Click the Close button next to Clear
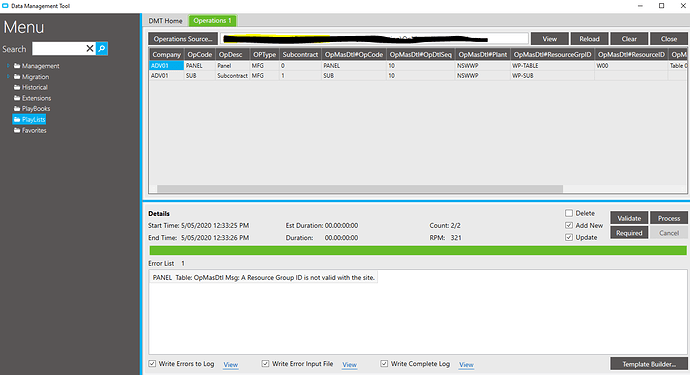The width and height of the screenshot is (690, 375). coord(669,39)
